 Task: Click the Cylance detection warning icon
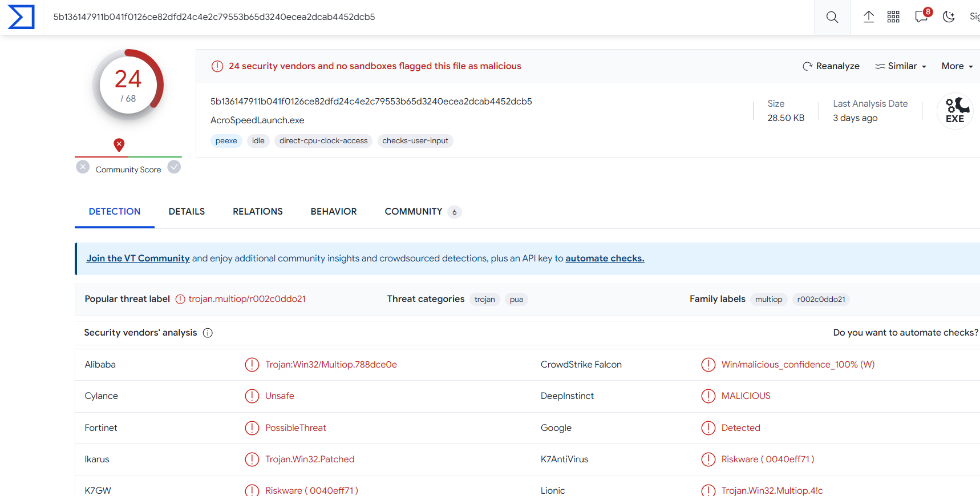click(252, 396)
